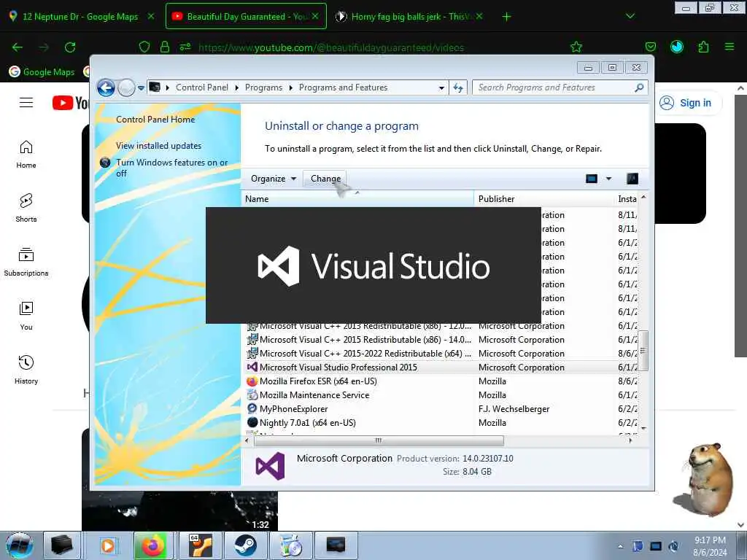Sort the list by Name column

pos(358,199)
